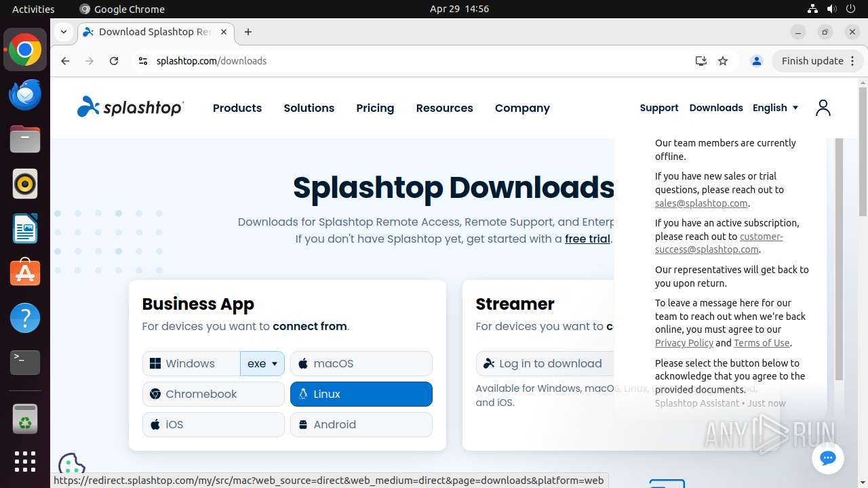This screenshot has height=488, width=868.
Task: Go to the Pricing page
Action: 375,108
